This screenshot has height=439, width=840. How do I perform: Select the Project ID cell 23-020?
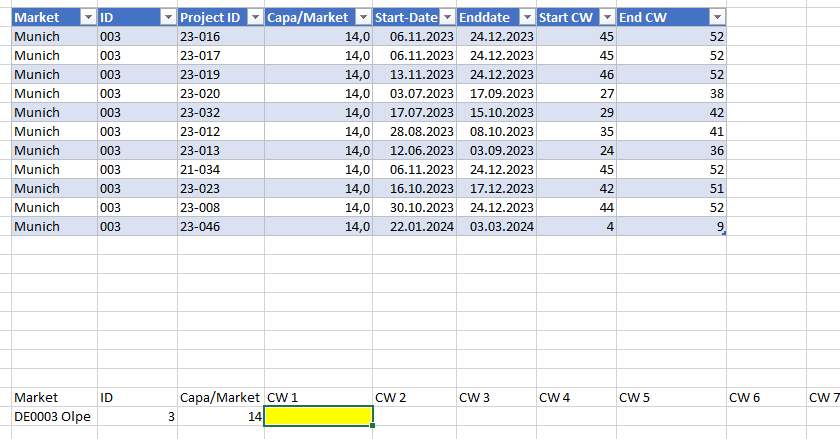coord(221,93)
